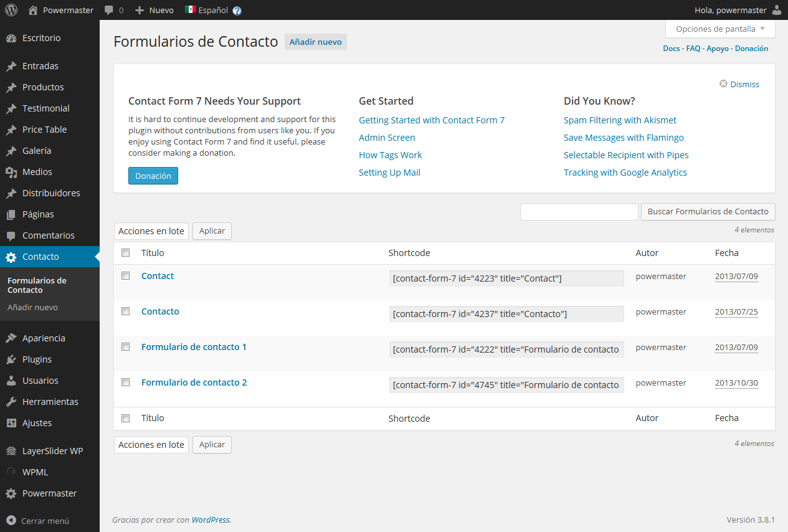Click the Dismiss circle-x icon

coord(723,84)
